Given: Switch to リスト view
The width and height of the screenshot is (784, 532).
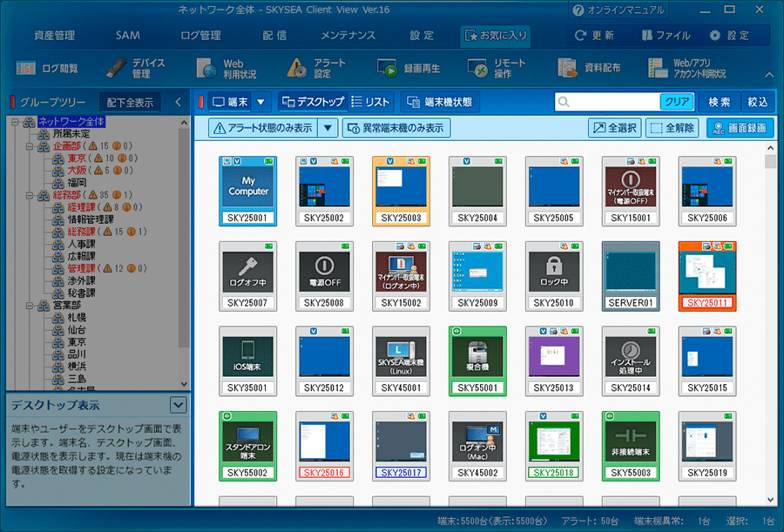Looking at the screenshot, I should pyautogui.click(x=370, y=102).
